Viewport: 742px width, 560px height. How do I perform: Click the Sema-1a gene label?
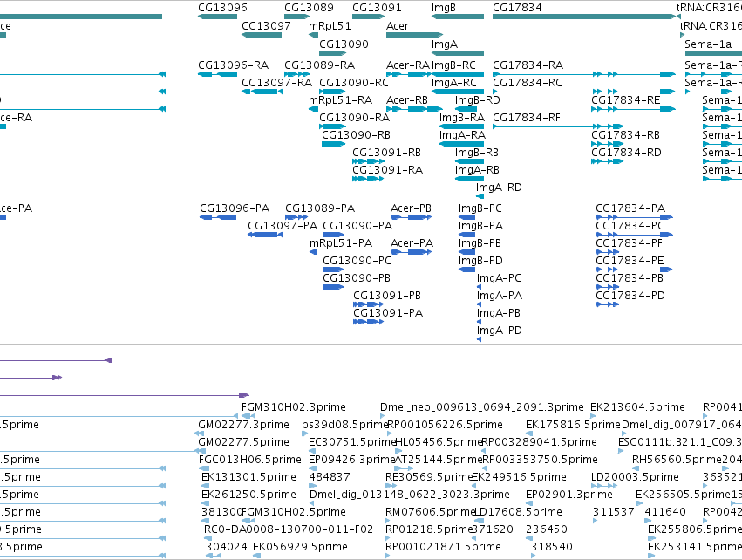(x=708, y=44)
